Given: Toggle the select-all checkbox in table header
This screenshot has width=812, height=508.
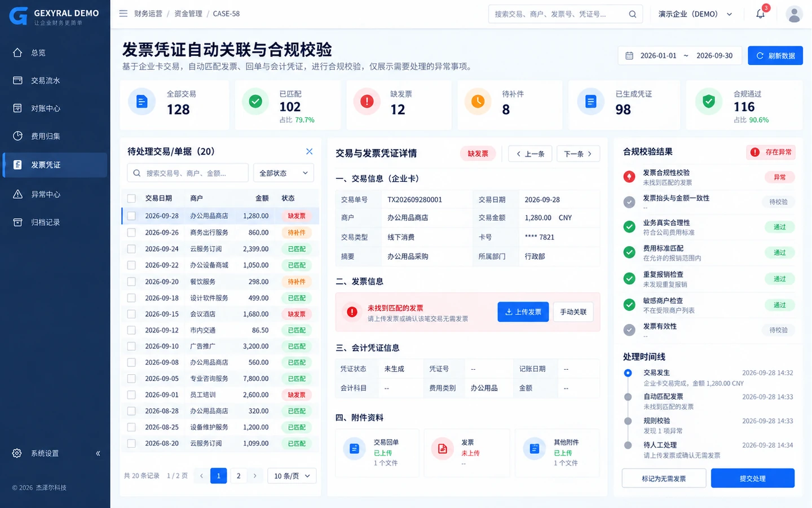Looking at the screenshot, I should click(x=131, y=198).
